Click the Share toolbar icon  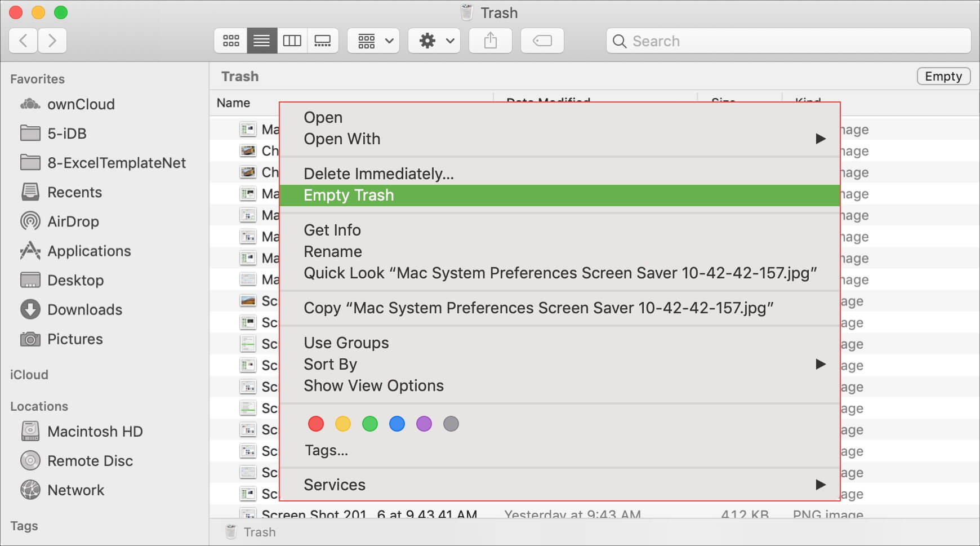click(x=490, y=41)
